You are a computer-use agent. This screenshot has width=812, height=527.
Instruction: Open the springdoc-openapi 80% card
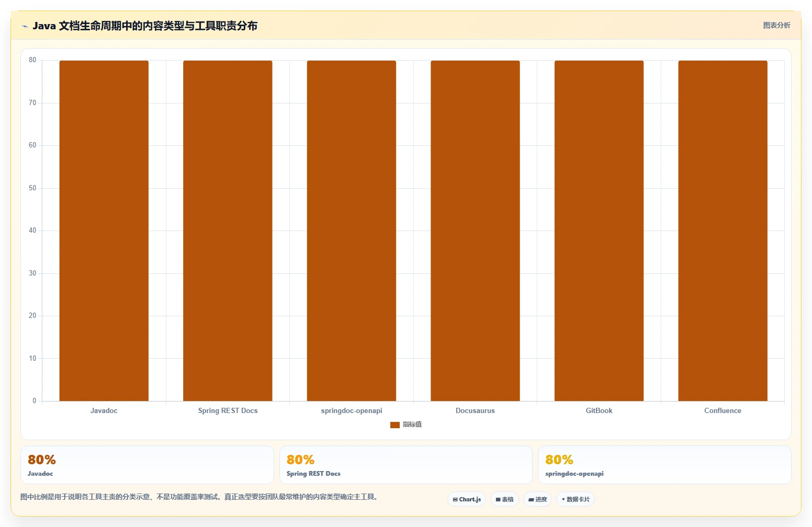664,465
